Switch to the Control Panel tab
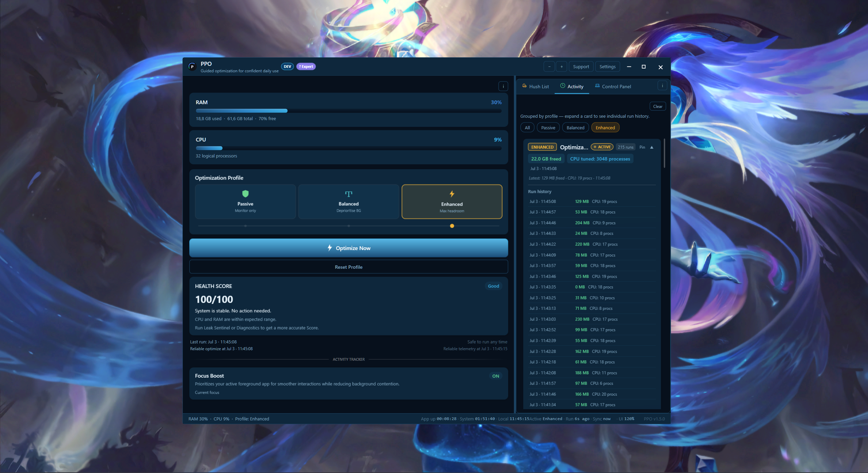This screenshot has width=868, height=473. click(613, 87)
